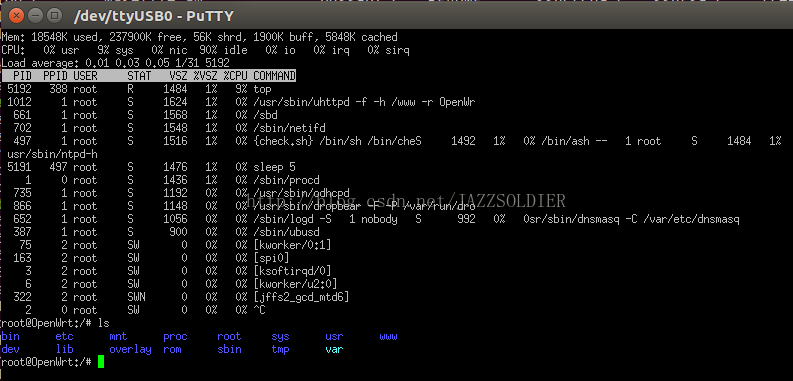The image size is (793, 381).
Task: Click the 'top' process in row 5192
Action: [x=262, y=89]
